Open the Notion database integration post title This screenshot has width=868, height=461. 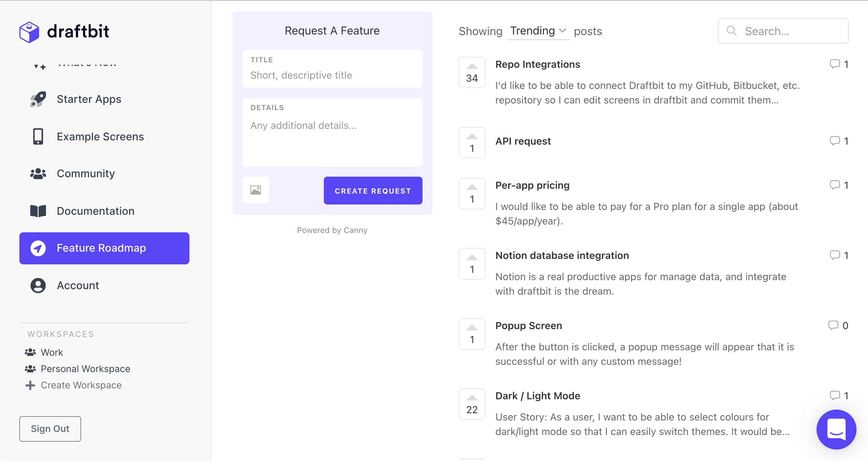click(562, 256)
